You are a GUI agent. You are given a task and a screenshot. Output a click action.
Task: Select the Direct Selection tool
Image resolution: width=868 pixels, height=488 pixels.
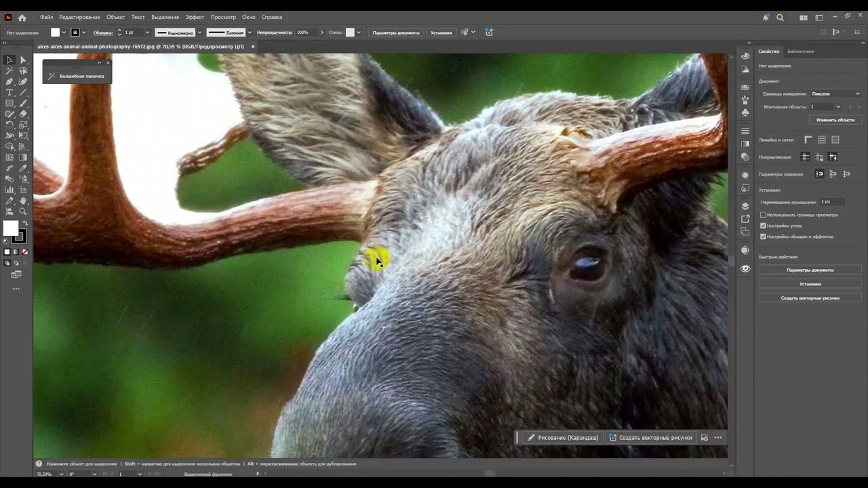point(23,60)
